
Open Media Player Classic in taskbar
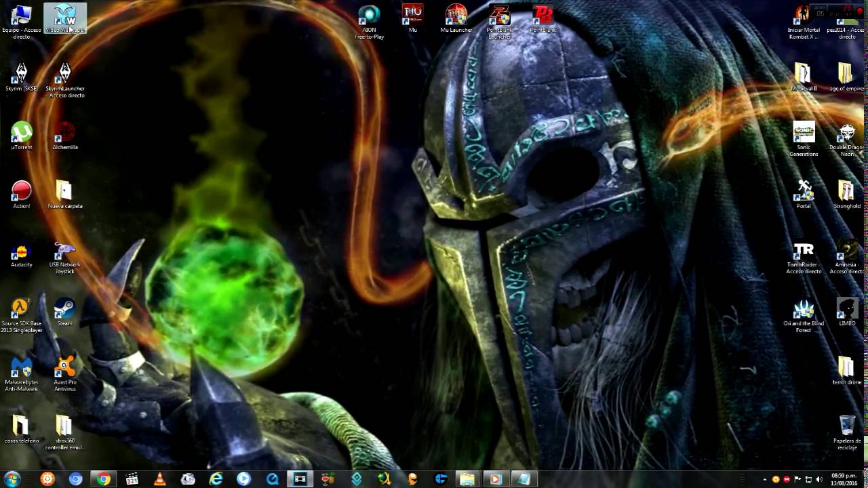tap(132, 479)
